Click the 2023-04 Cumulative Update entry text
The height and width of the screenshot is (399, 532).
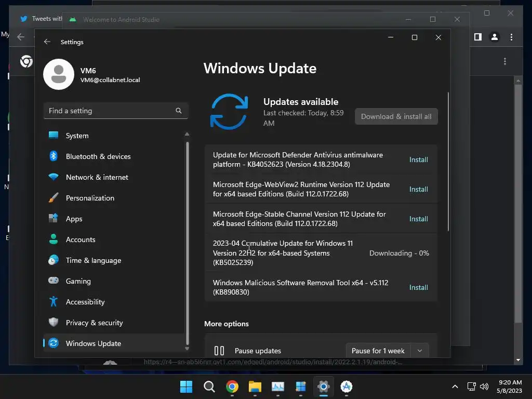pyautogui.click(x=283, y=253)
